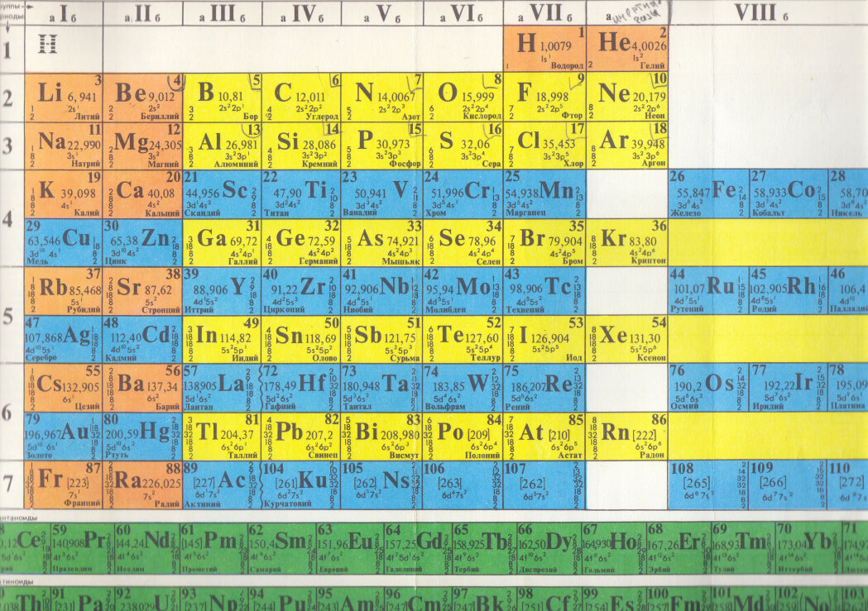
Task: Click the Molybdenum Mo 95,94 cell
Action: tap(463, 291)
